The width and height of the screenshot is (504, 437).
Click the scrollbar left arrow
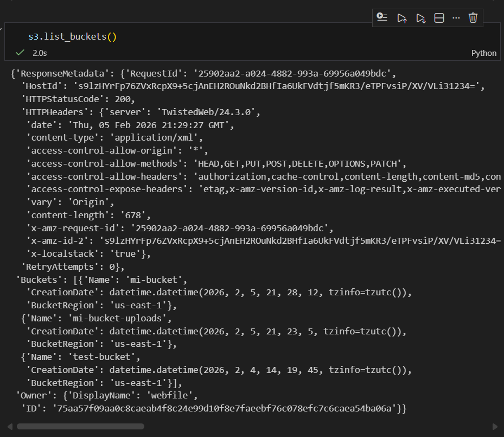click(x=9, y=427)
